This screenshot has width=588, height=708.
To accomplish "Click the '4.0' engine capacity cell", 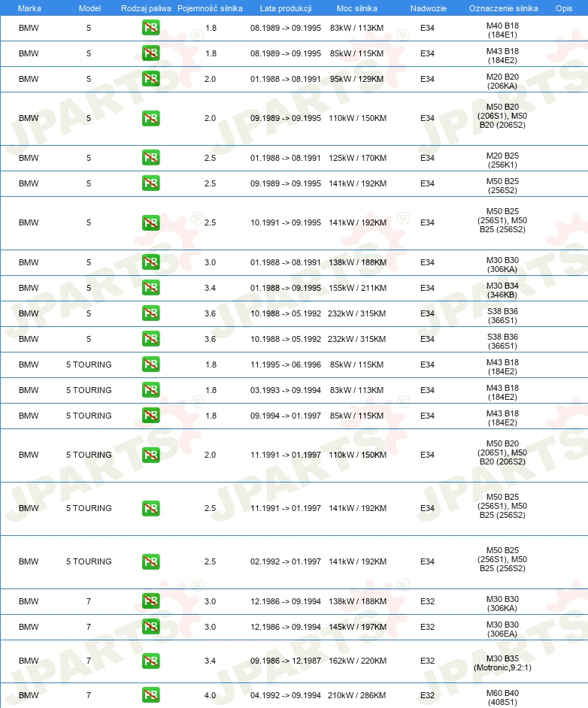I will pyautogui.click(x=210, y=695).
